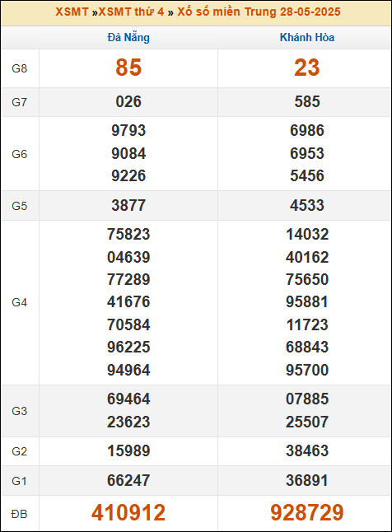Select Đà Nẵng G6 number 9084
The height and width of the screenshot is (532, 392).
click(x=128, y=153)
